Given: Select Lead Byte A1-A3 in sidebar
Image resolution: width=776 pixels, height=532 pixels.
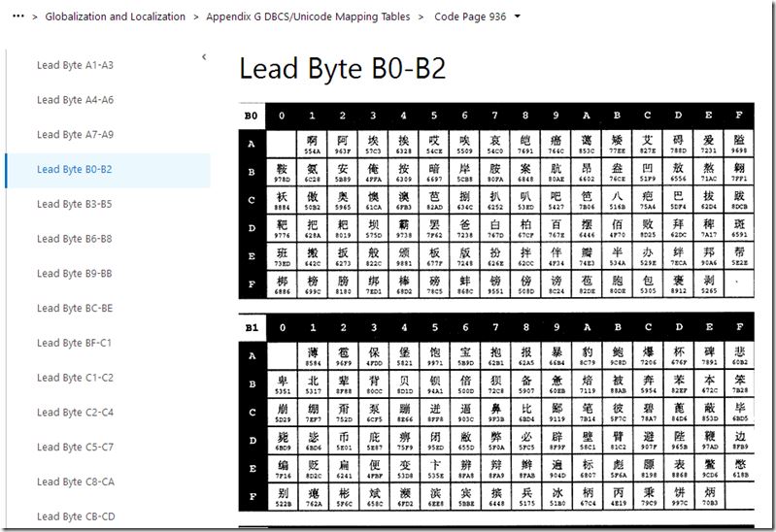Looking at the screenshot, I should pos(75,65).
